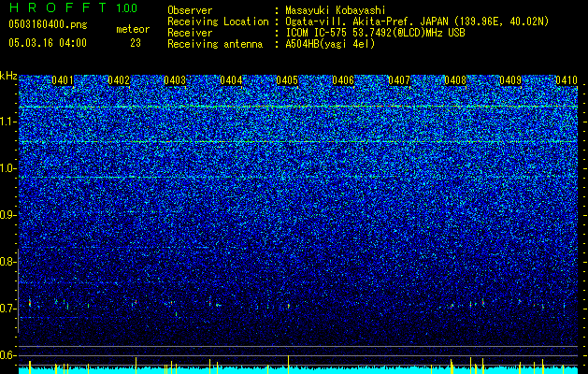Click the 1.0.0 version number
Image resolution: width=588 pixels, height=374 pixels.
pyautogui.click(x=126, y=7)
